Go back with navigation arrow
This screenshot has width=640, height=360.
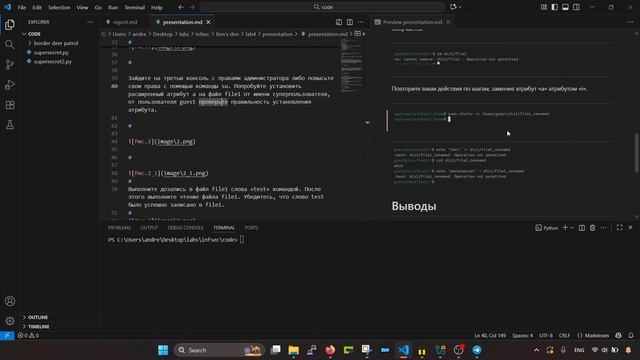[181, 7]
